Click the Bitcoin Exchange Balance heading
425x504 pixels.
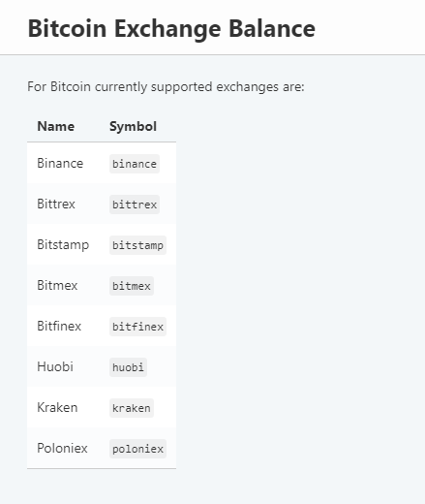[x=171, y=29]
